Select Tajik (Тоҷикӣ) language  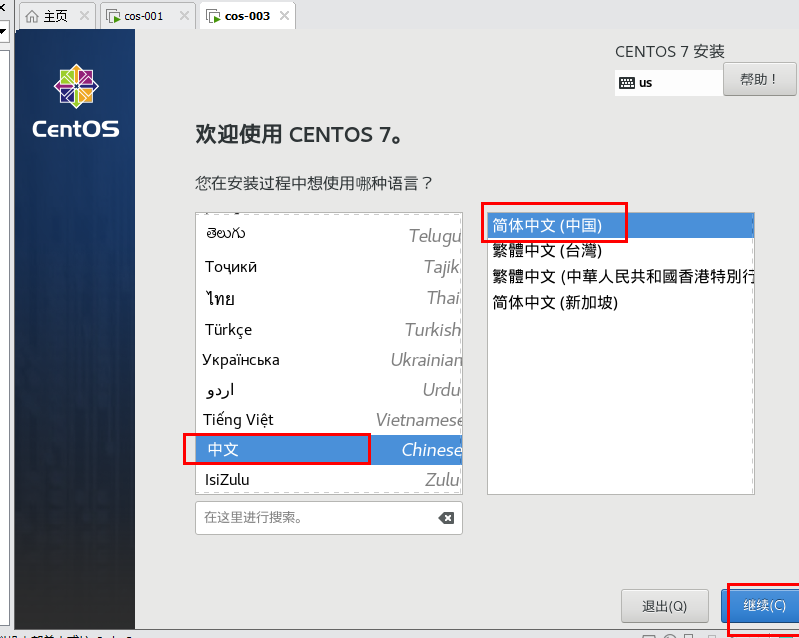(x=329, y=267)
